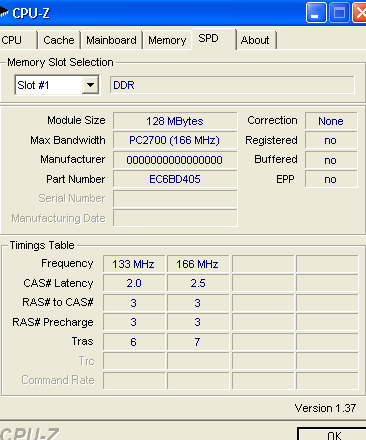366x440 pixels.
Task: Click the Slot #1 combo box text
Action: [33, 85]
